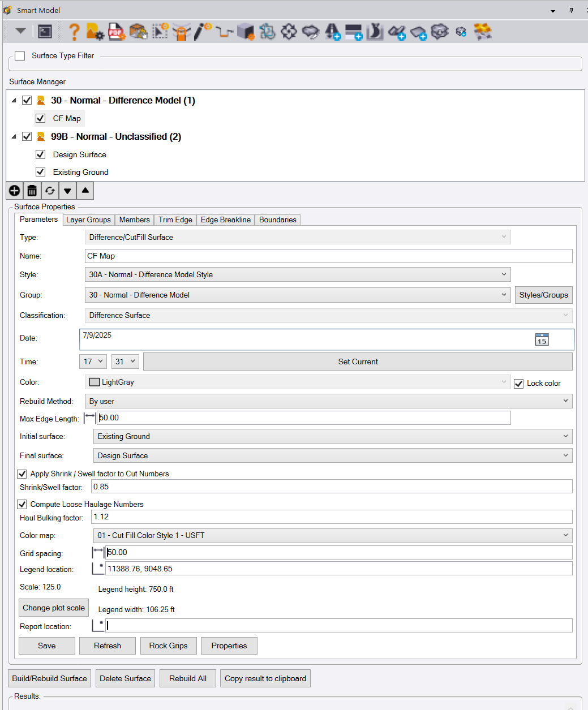Click the Legend location pick-point icon
The height and width of the screenshot is (710, 588).
click(x=98, y=569)
